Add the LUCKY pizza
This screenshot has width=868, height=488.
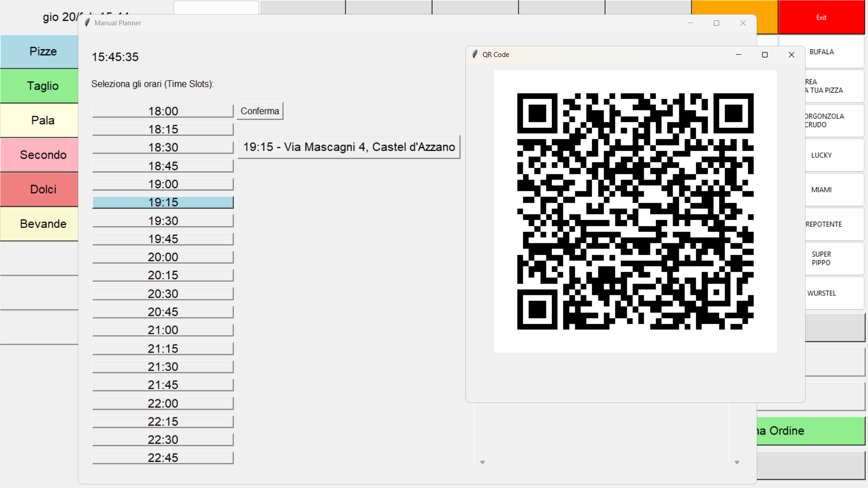(835, 155)
